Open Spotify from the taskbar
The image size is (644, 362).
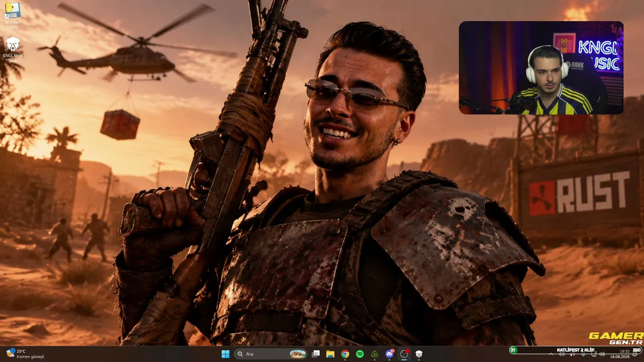[360, 354]
